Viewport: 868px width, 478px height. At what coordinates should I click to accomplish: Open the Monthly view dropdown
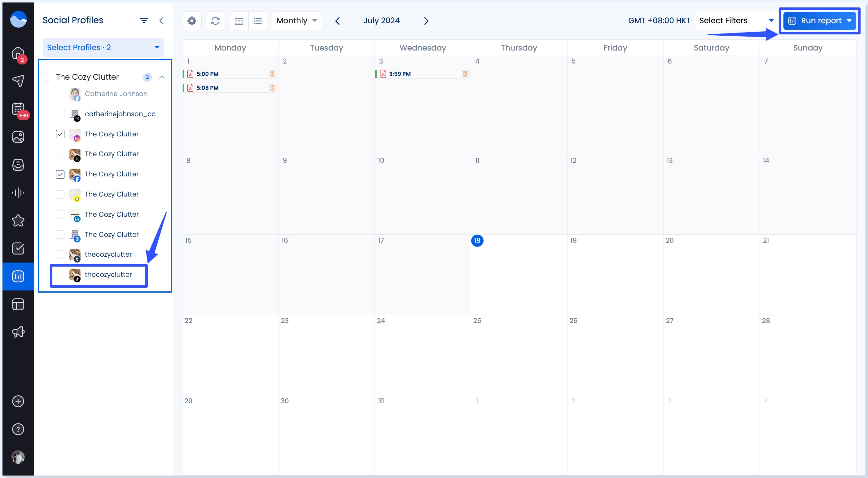[x=296, y=20]
